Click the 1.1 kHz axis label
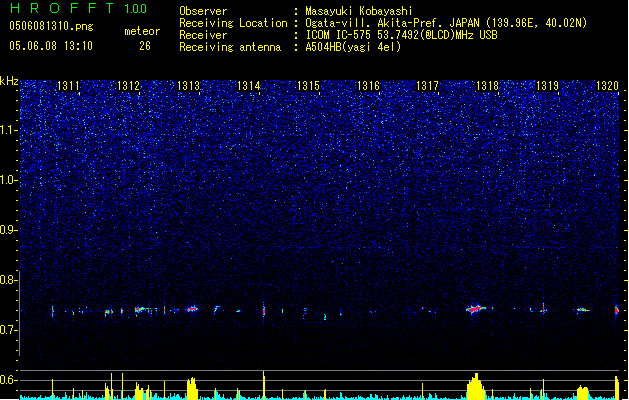 pyautogui.click(x=9, y=130)
